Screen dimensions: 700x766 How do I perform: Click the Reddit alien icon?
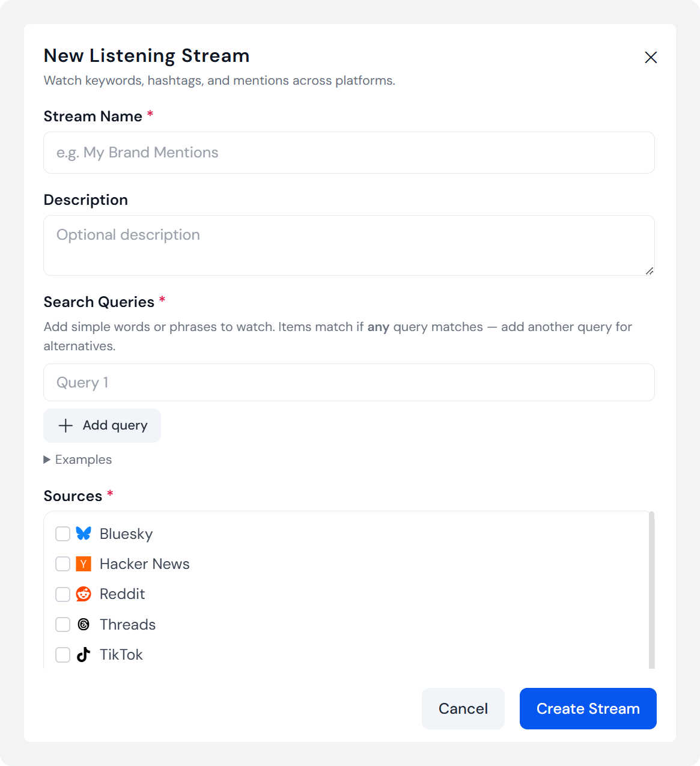(x=84, y=594)
